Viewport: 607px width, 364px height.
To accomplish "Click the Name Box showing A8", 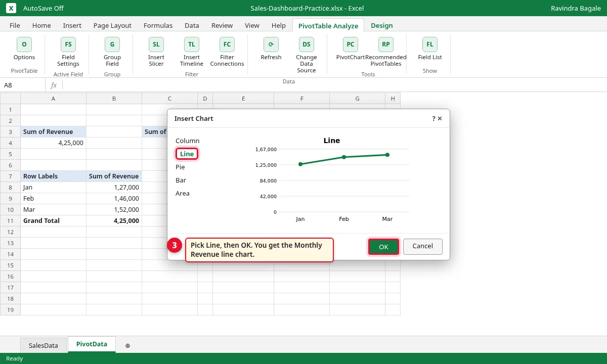I will (23, 85).
